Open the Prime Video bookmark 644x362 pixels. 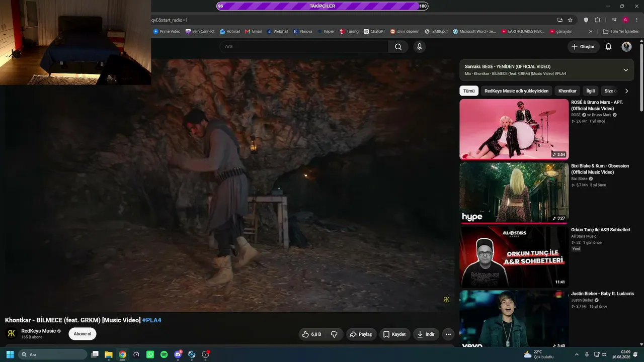(x=167, y=31)
